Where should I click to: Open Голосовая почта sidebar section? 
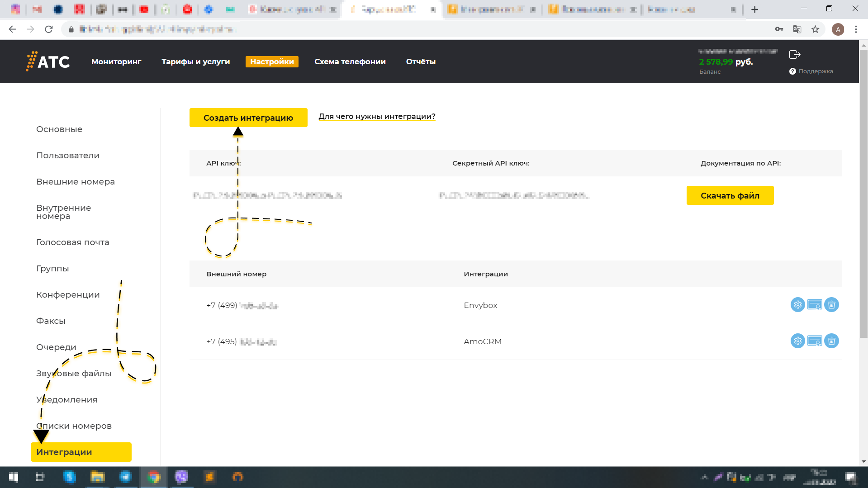pos(73,242)
